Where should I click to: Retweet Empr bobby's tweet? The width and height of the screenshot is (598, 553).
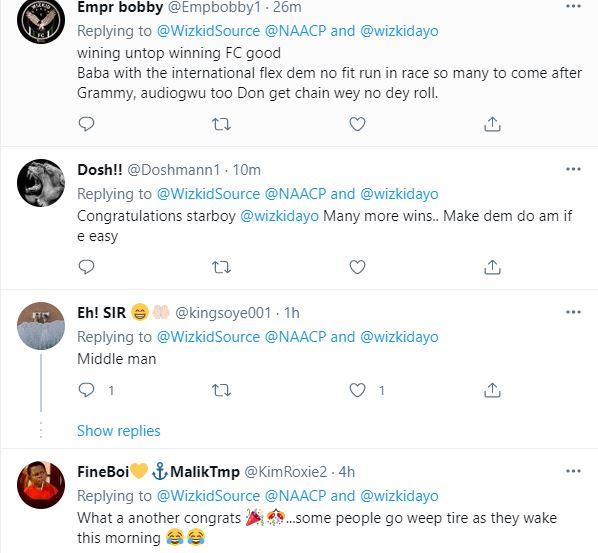click(x=221, y=124)
